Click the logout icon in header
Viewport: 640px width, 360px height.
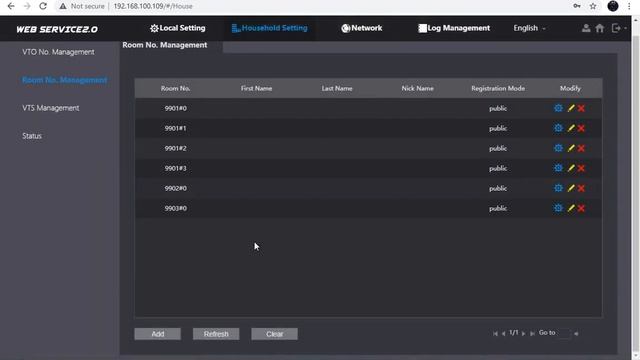coord(616,28)
